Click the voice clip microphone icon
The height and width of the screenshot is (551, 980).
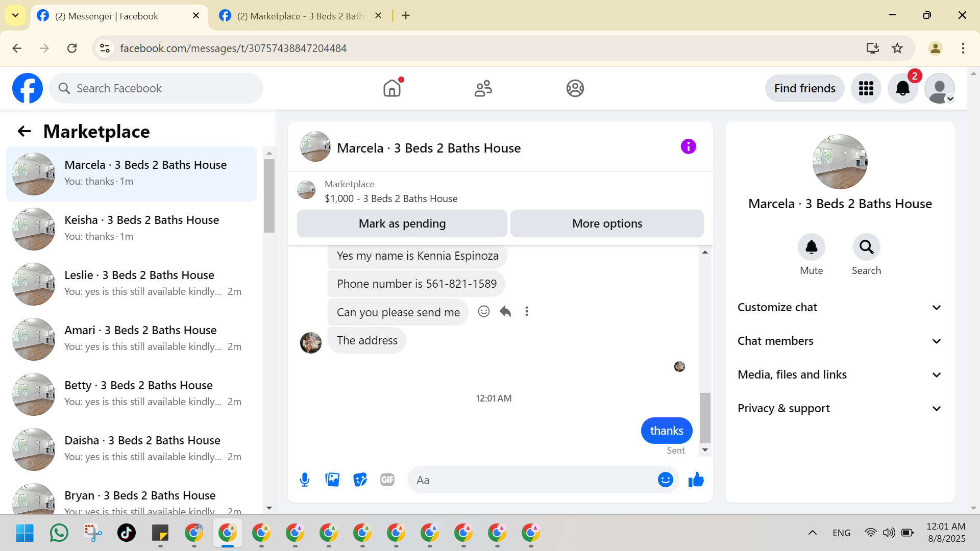(x=305, y=480)
